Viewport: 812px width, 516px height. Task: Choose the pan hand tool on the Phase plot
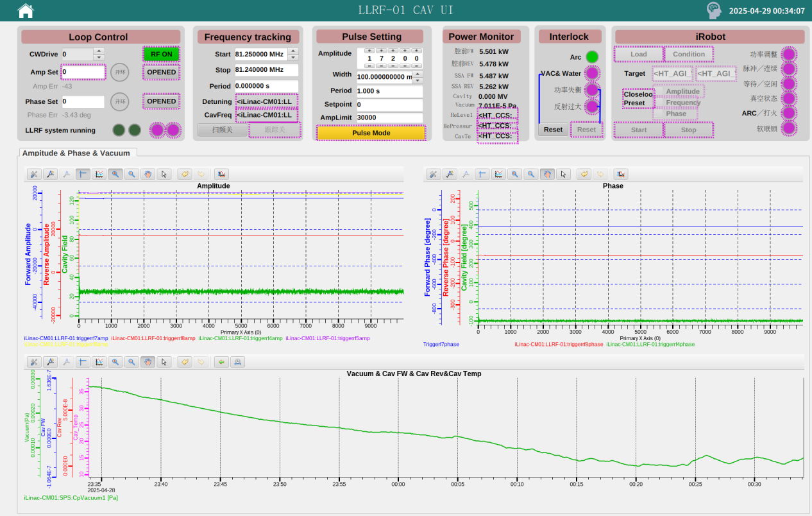tap(548, 174)
